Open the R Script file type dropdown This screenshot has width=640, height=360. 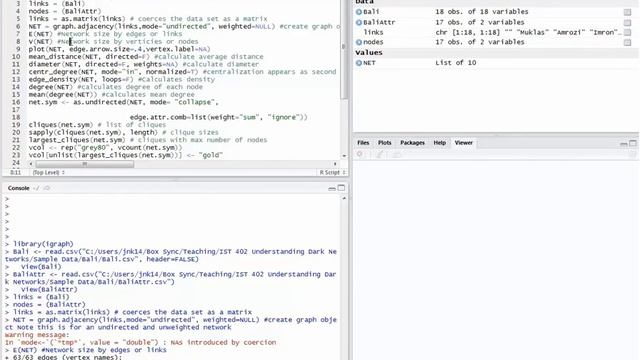332,173
